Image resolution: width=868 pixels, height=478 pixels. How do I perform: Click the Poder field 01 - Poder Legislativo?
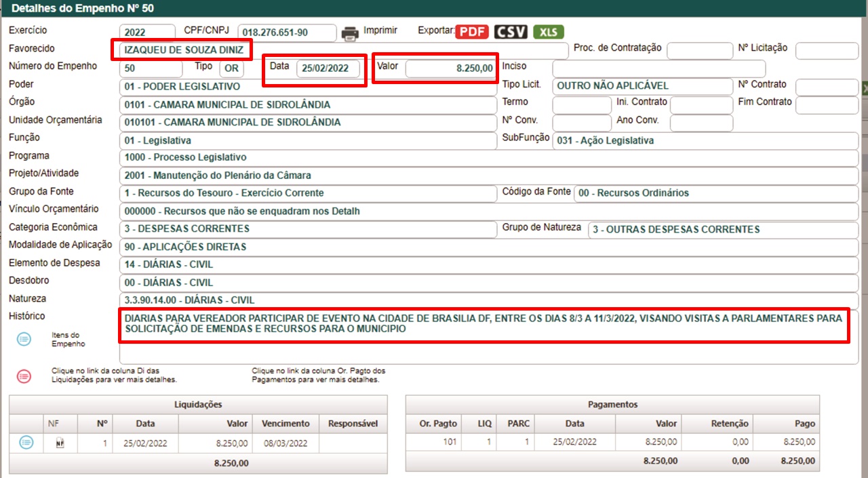pyautogui.click(x=308, y=87)
